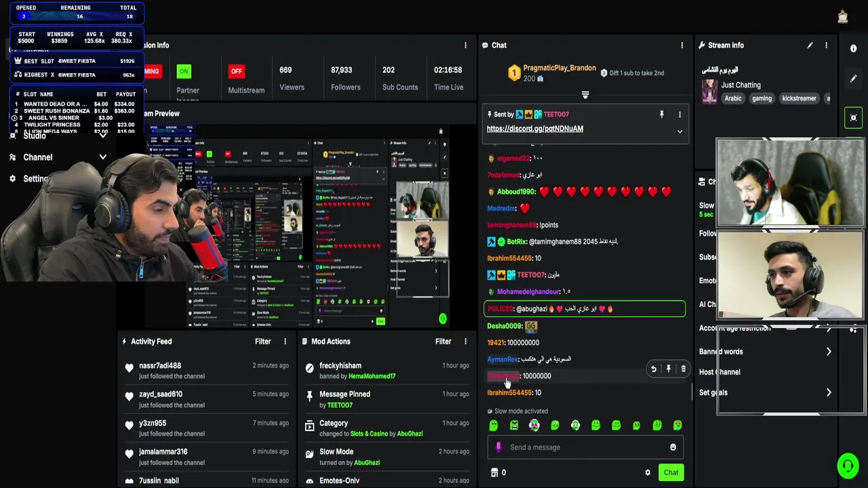
Task: Open Banned words settings arrow
Action: tap(829, 352)
